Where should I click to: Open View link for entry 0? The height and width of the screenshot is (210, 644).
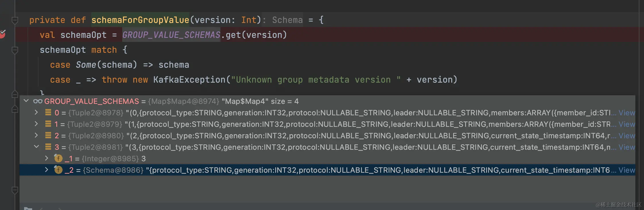(x=626, y=113)
